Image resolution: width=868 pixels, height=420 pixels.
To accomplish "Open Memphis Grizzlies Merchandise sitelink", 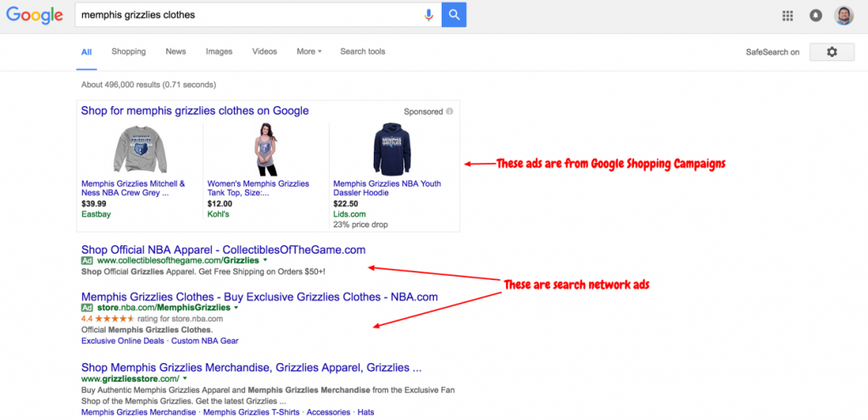I will click(x=138, y=412).
